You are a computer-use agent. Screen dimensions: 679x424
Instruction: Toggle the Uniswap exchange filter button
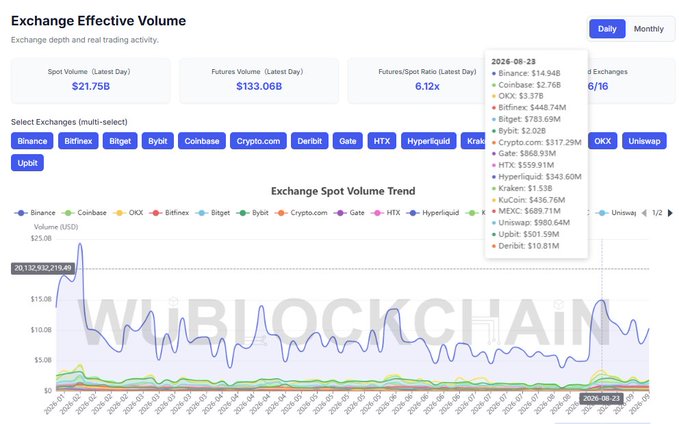click(x=644, y=141)
